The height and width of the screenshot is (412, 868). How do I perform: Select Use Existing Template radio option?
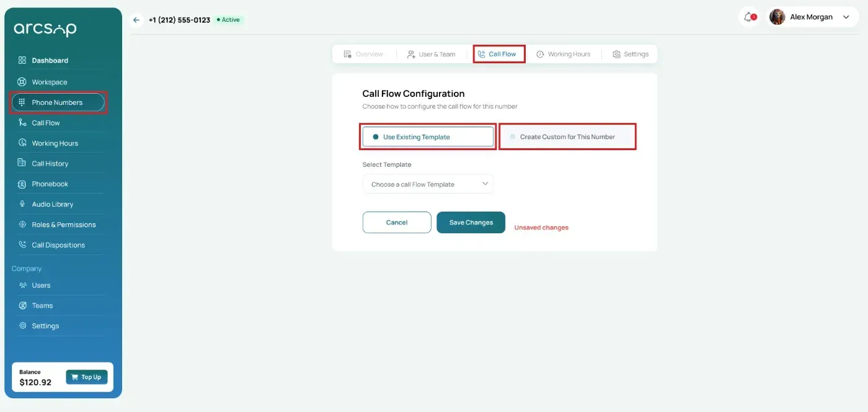tap(428, 137)
